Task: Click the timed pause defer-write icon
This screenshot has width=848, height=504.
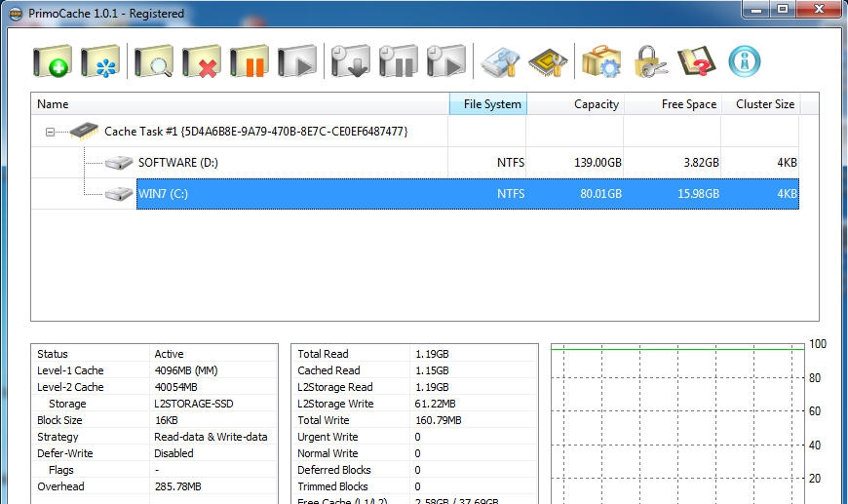Action: 398,61
